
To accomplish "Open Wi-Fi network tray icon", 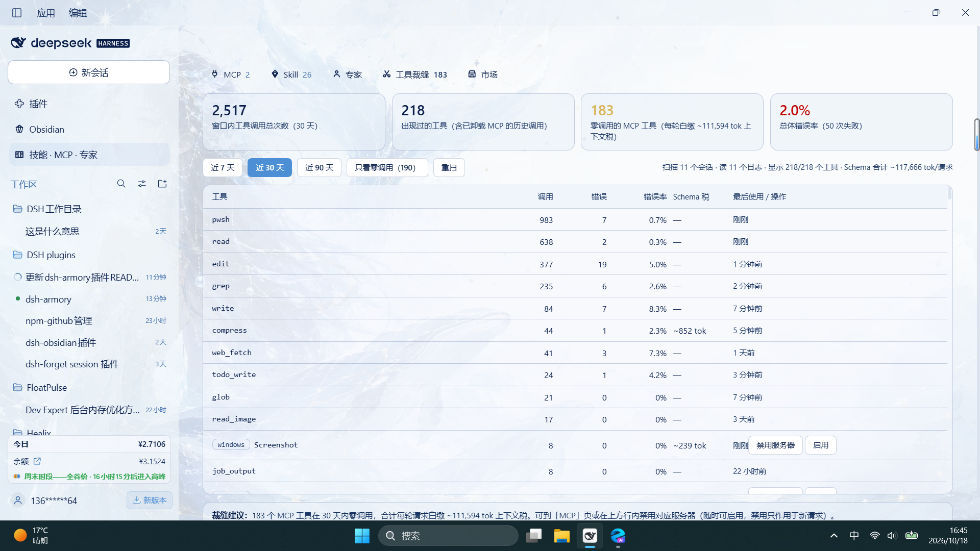I will click(875, 536).
